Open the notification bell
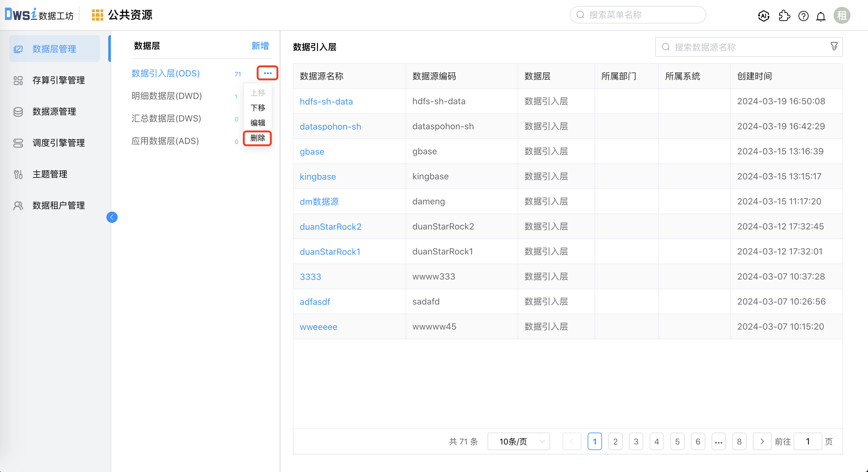This screenshot has width=868, height=472. point(821,16)
